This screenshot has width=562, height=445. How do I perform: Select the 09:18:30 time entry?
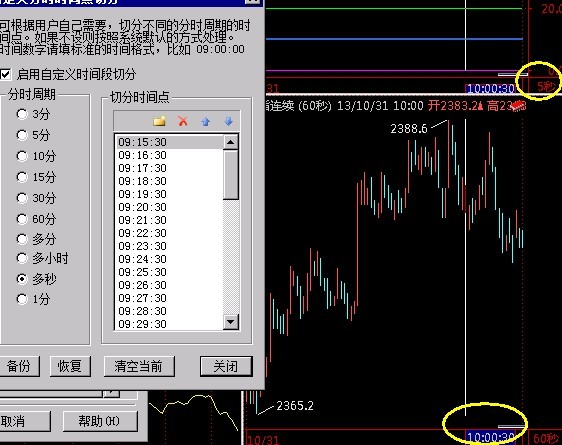[x=169, y=181]
